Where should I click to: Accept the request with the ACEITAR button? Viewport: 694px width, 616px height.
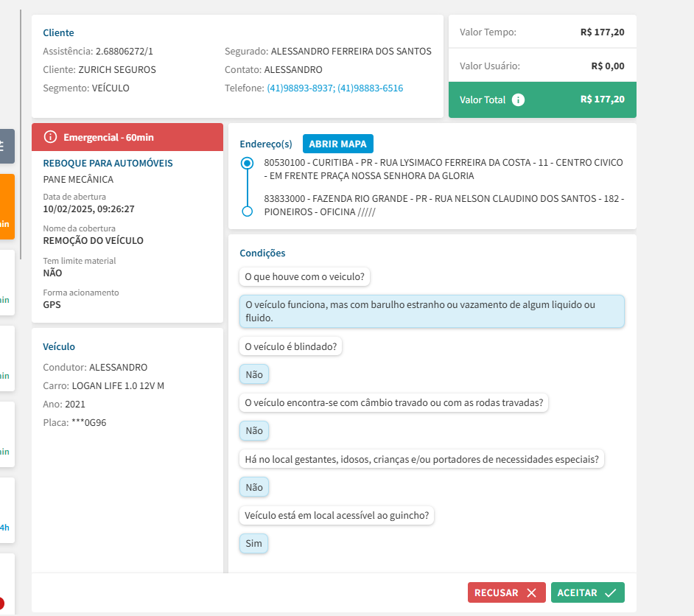pos(587,592)
